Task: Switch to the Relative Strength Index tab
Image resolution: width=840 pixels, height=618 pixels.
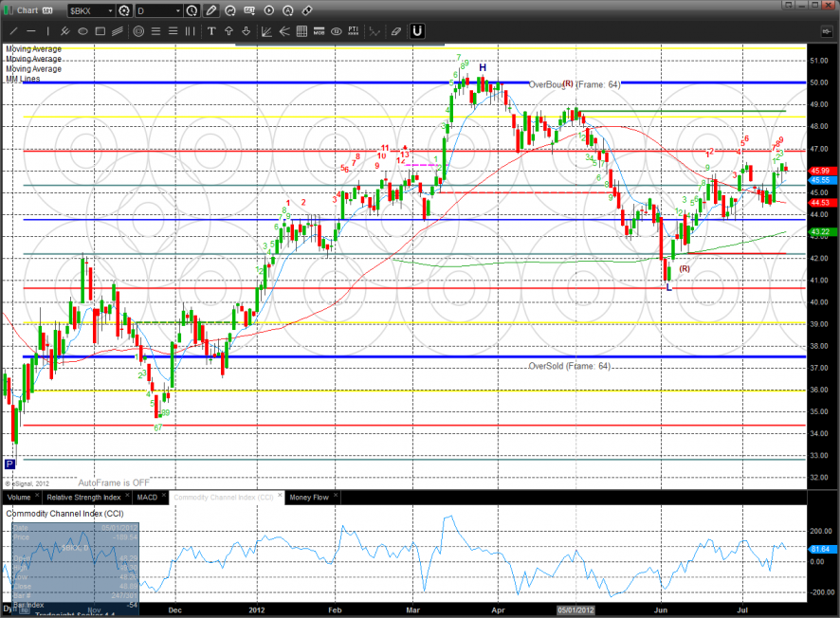Action: [84, 497]
